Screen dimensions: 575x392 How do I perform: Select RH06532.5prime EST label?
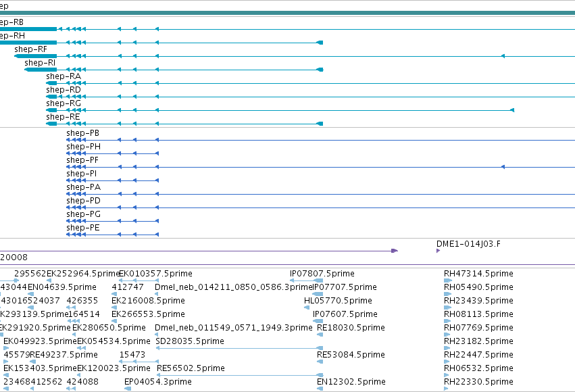(x=478, y=368)
